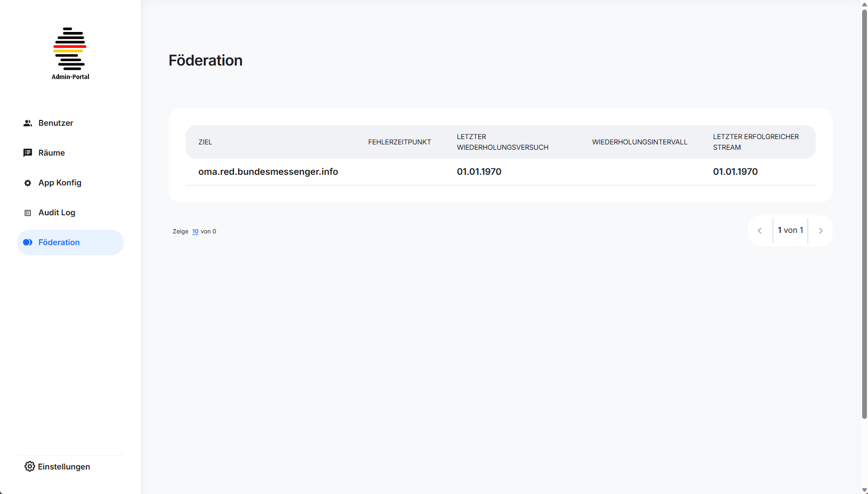Click the scrollbar up arrow
868x494 pixels.
864,4
